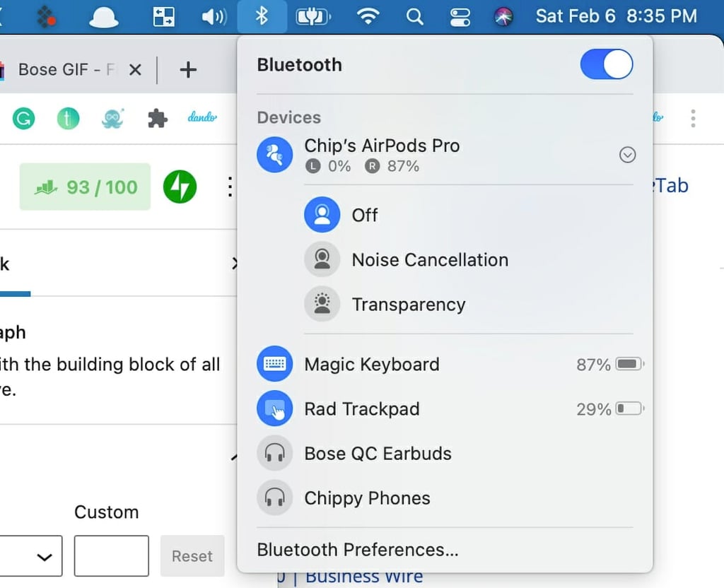Toggle the Bluetooth switch off

tap(606, 64)
